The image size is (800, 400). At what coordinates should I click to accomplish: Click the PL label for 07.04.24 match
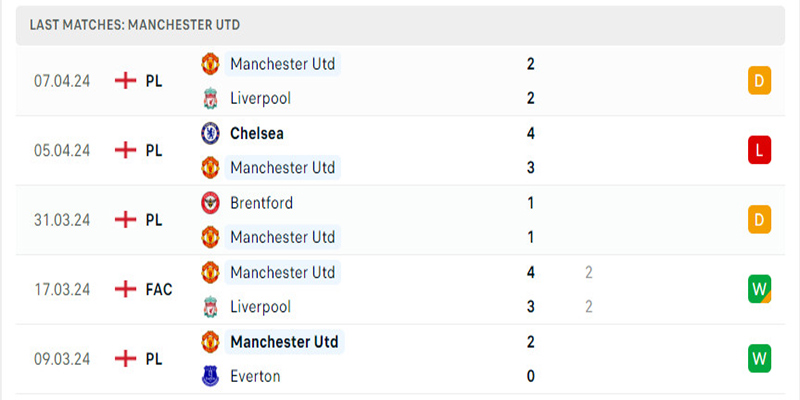[154, 81]
